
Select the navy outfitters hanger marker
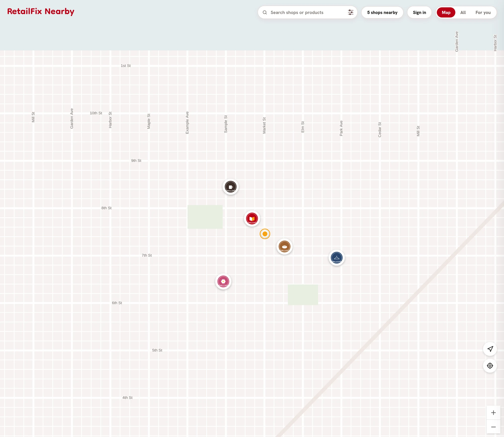coord(337,258)
